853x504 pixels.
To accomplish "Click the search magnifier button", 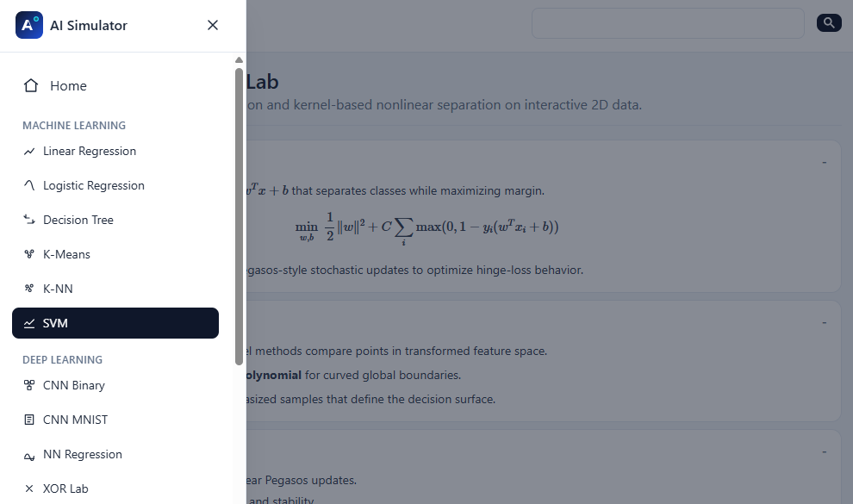I will [829, 23].
